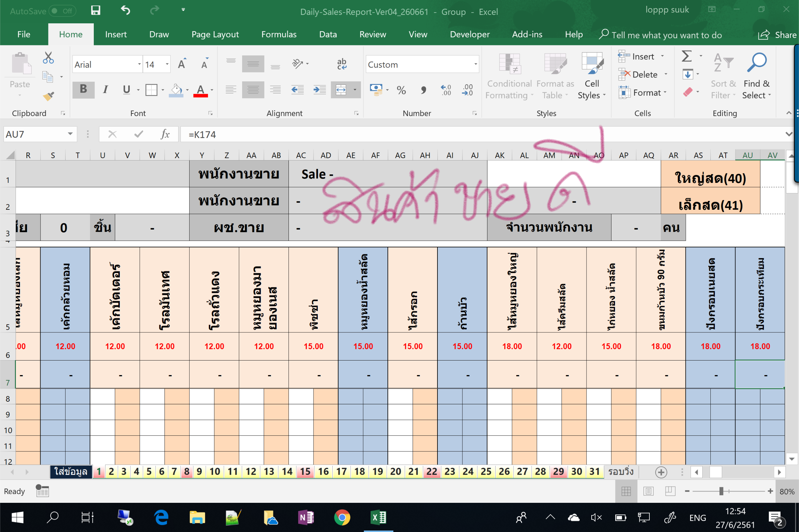Click the Wrap Text icon
This screenshot has height=532, width=799.
pyautogui.click(x=342, y=64)
